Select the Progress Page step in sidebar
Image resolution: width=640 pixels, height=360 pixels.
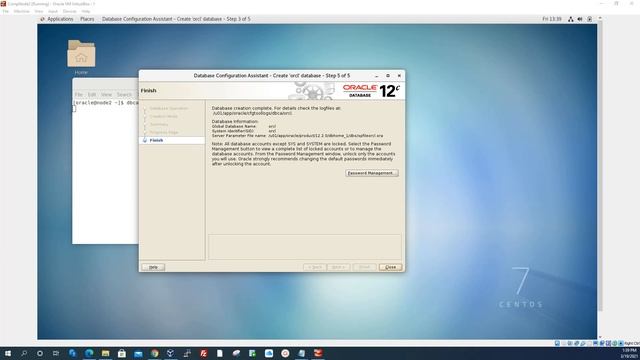(164, 132)
